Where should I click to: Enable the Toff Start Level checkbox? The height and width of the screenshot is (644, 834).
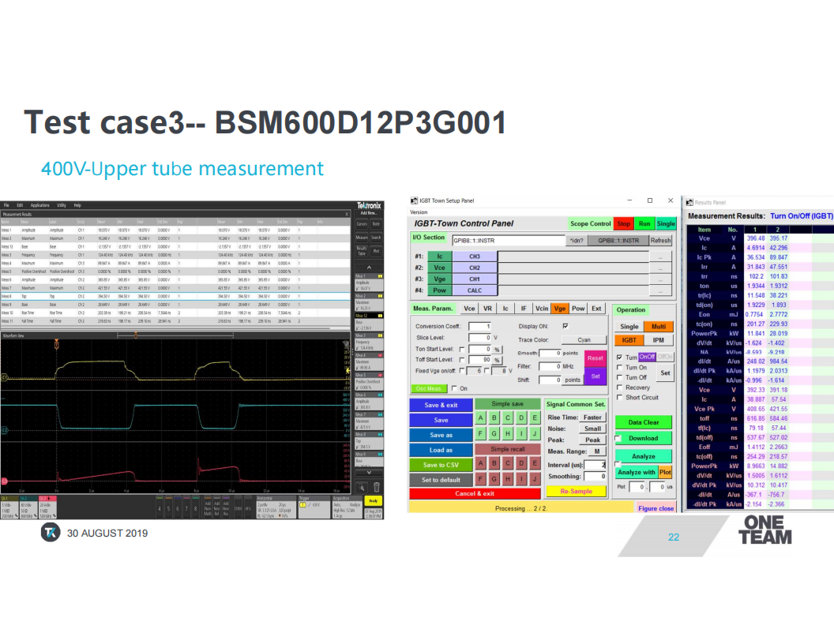tap(462, 360)
